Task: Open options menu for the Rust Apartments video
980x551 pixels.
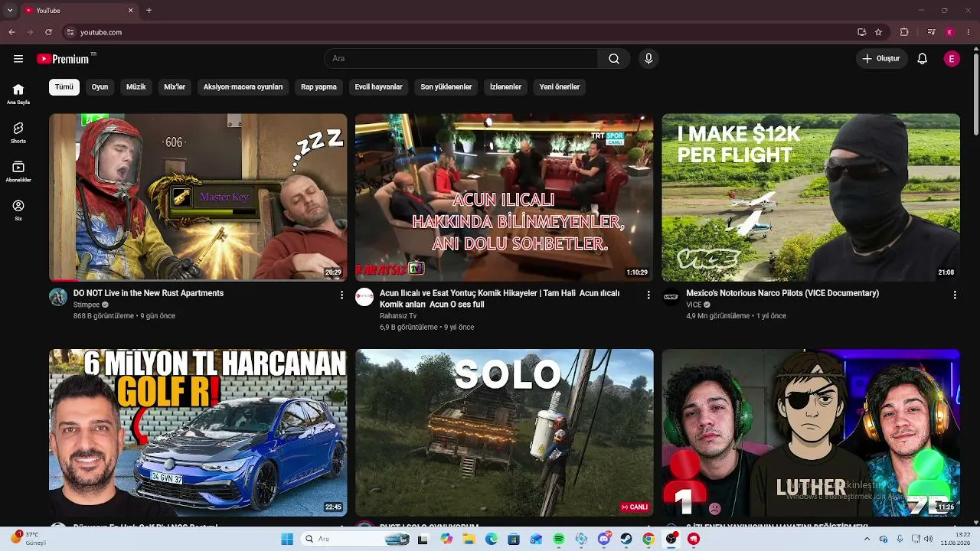Action: (341, 295)
